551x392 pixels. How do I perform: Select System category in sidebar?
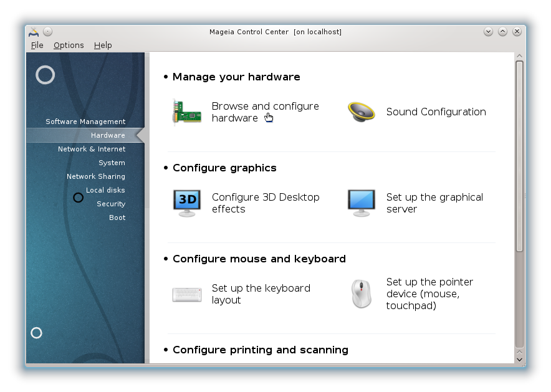[112, 163]
